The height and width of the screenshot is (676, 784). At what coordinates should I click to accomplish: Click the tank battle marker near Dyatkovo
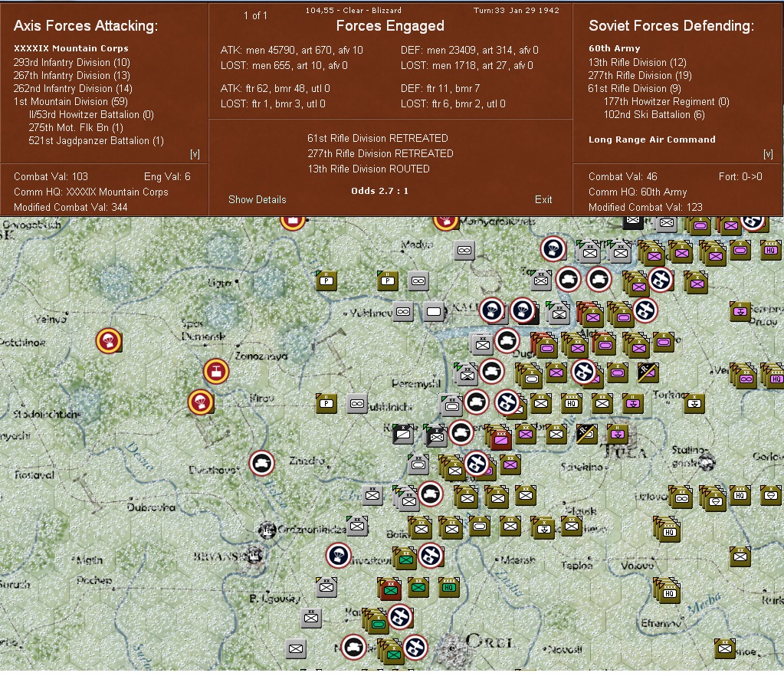[x=261, y=463]
